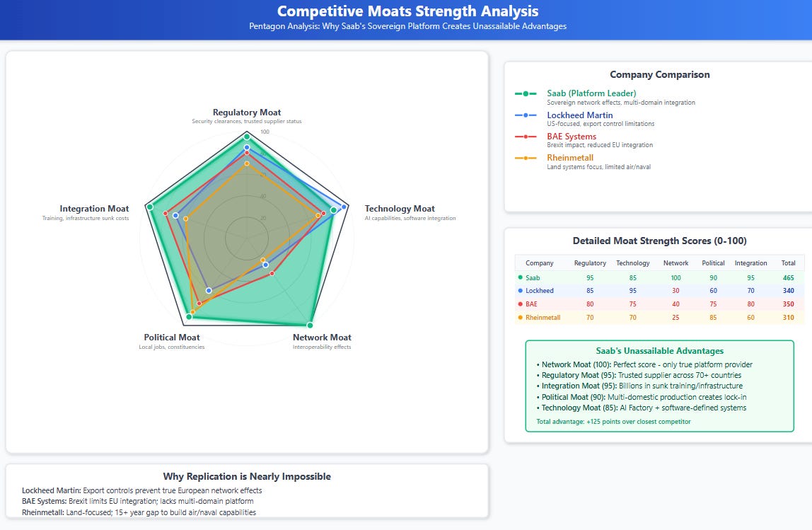812x530 pixels.
Task: Select the BAE row name in table
Action: pyautogui.click(x=531, y=304)
